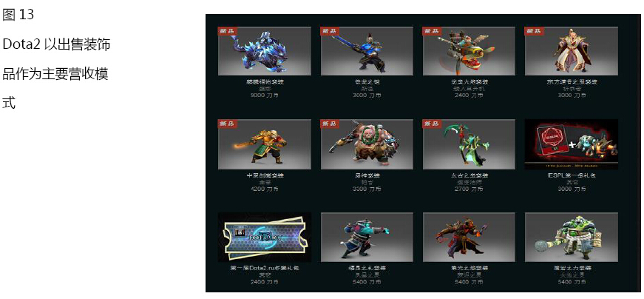Image resolution: width=644 pixels, height=299 pixels.
Task: Open the golden warrior with flaming sword thumbnail
Action: [265, 144]
